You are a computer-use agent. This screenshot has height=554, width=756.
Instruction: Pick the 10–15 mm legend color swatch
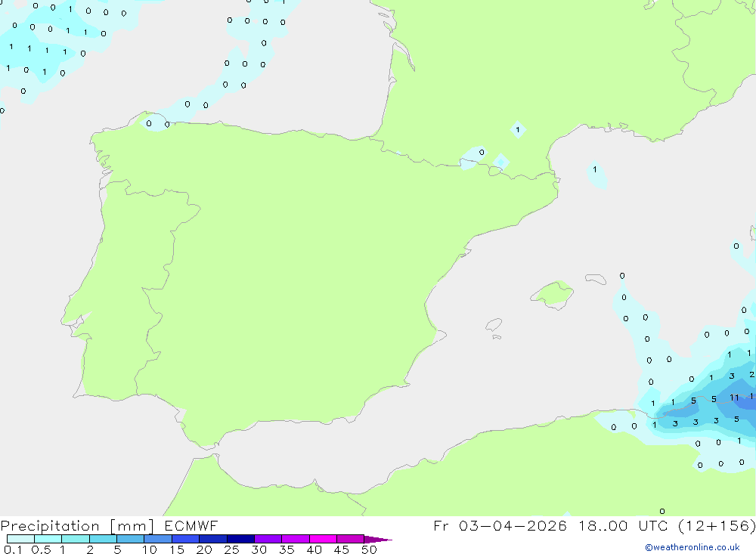coord(158,539)
